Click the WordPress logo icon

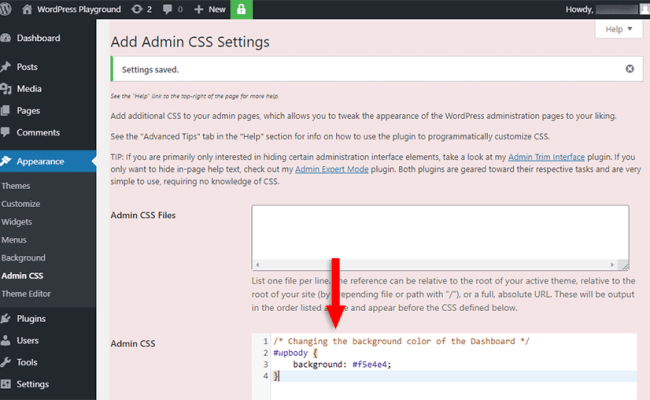point(5,9)
